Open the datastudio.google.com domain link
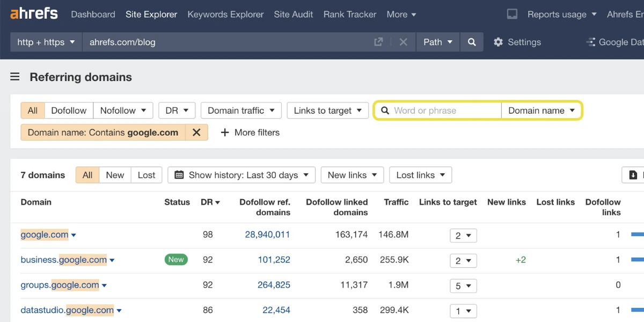The image size is (644, 322). 67,310
